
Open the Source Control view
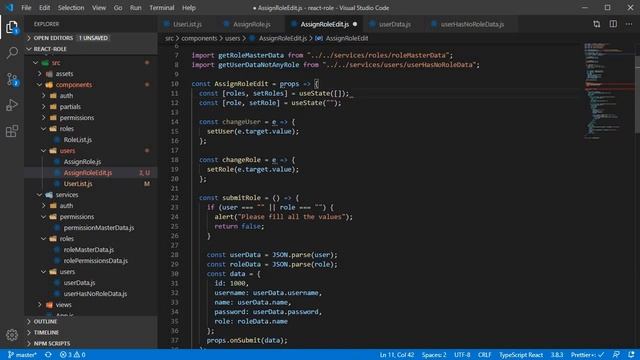[12, 79]
